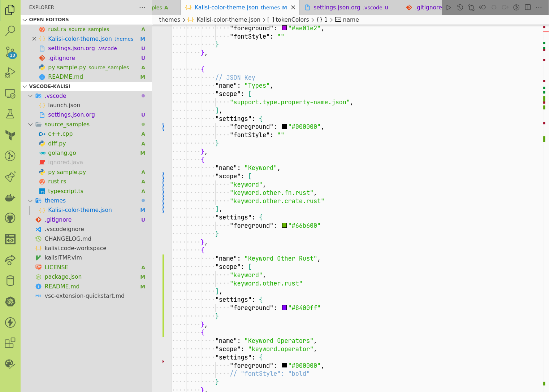Click Kalisi-color-theme.json breadcrumb
Viewport: 549px width, 392px height.
(x=228, y=20)
